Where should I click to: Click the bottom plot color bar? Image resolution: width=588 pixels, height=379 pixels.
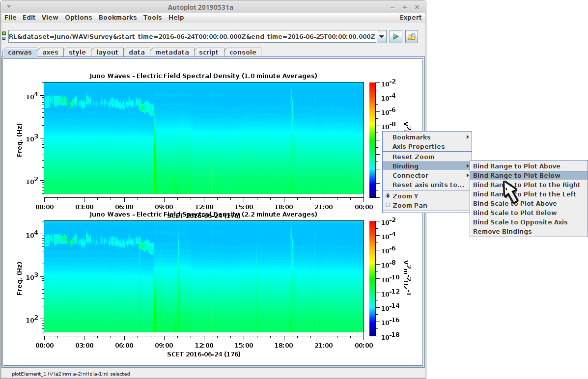pos(372,278)
